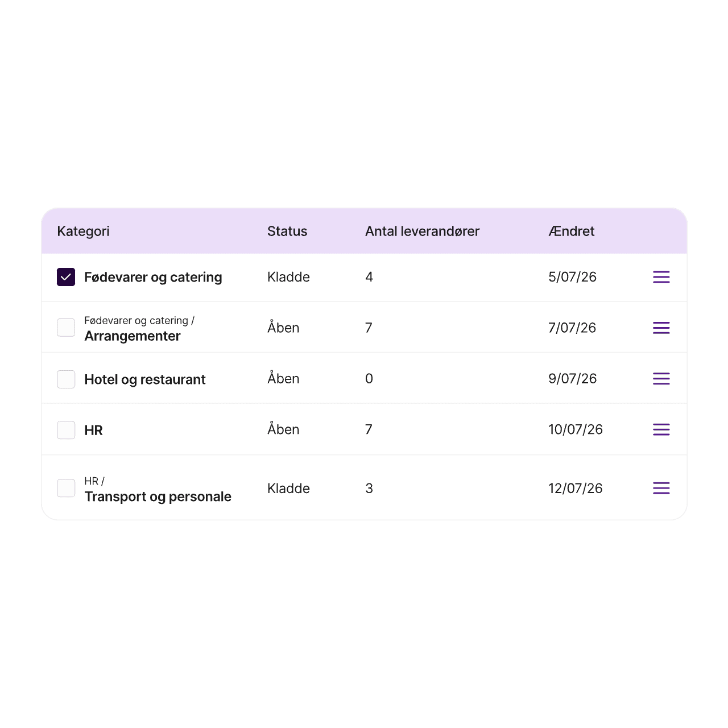The width and height of the screenshot is (728, 728).
Task: Open the hamburger menu in HR row
Action: click(661, 429)
